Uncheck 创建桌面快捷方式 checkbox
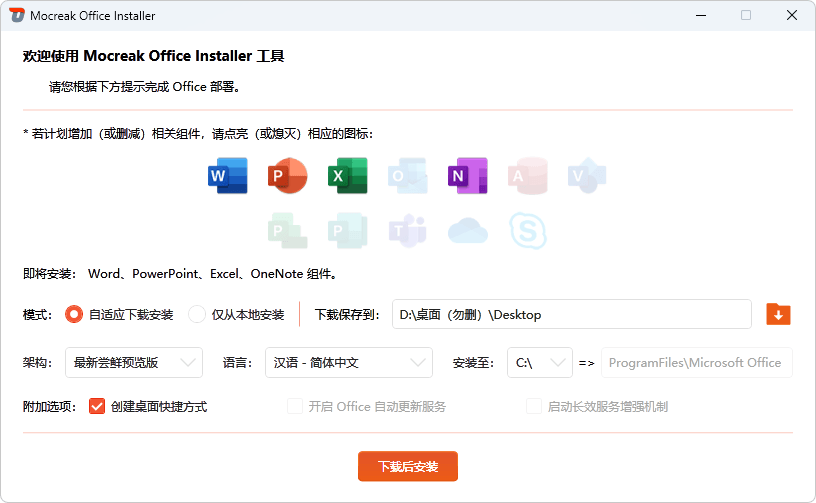 point(97,406)
